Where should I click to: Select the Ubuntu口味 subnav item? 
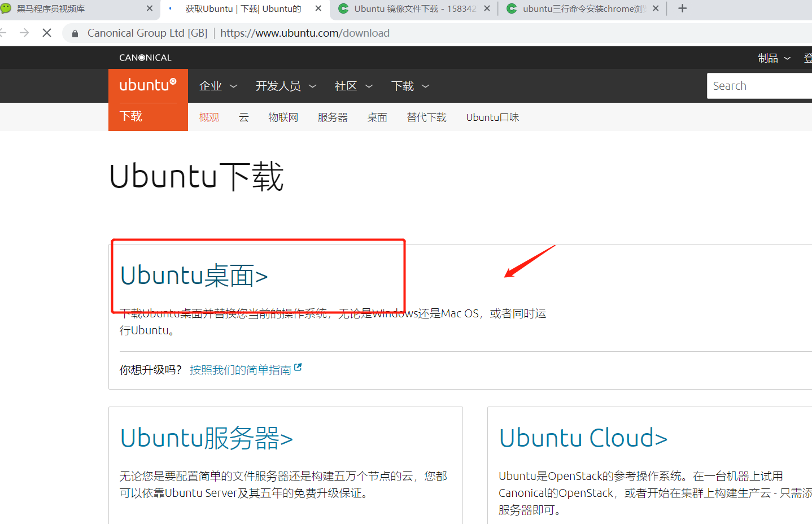point(492,117)
